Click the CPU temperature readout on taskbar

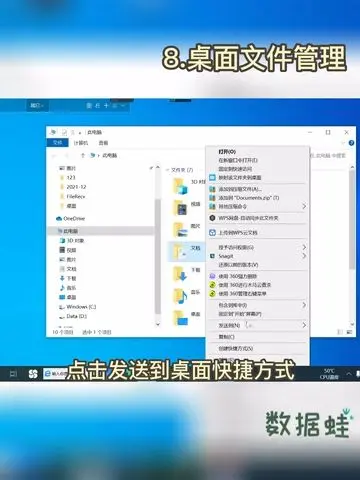pos(329,374)
